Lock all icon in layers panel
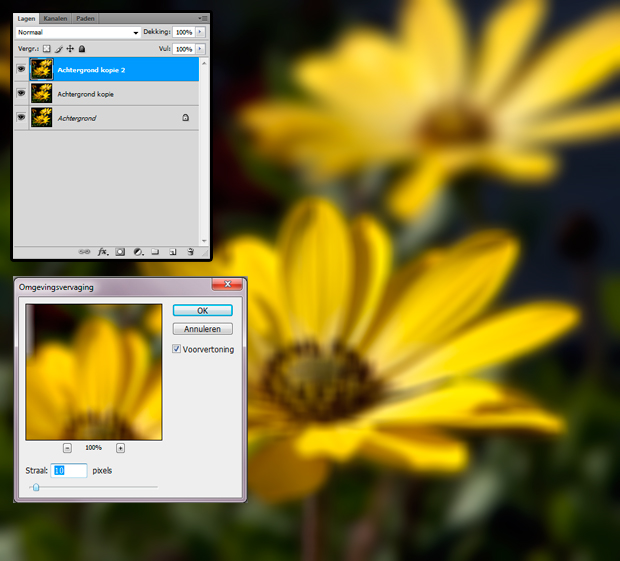The width and height of the screenshot is (620, 561). tap(82, 49)
